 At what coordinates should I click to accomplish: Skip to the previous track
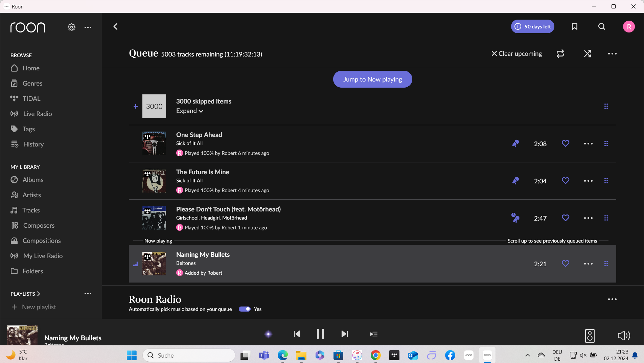coord(297,334)
